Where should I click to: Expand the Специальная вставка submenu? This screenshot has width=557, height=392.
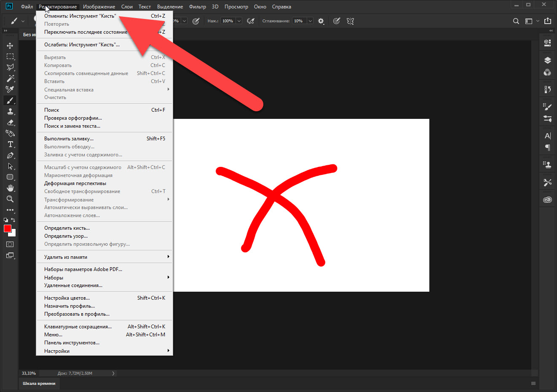[168, 89]
